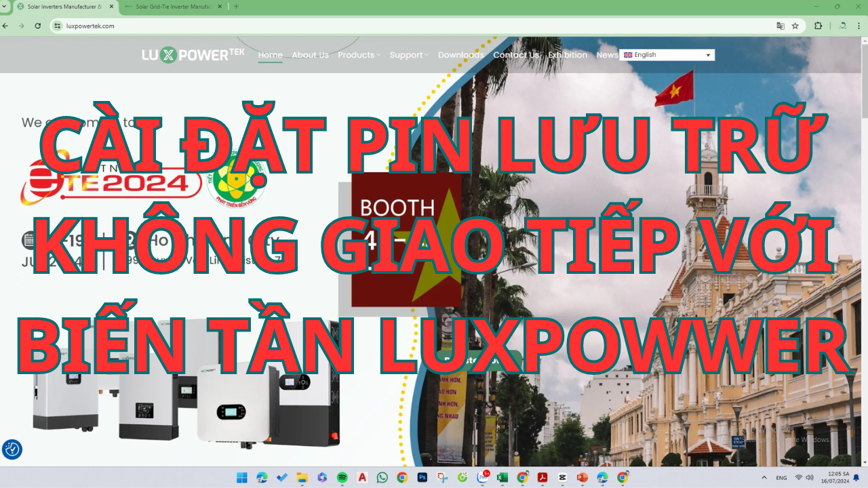This screenshot has height=488, width=868.
Task: Open the Windows Start menu
Action: tap(242, 477)
